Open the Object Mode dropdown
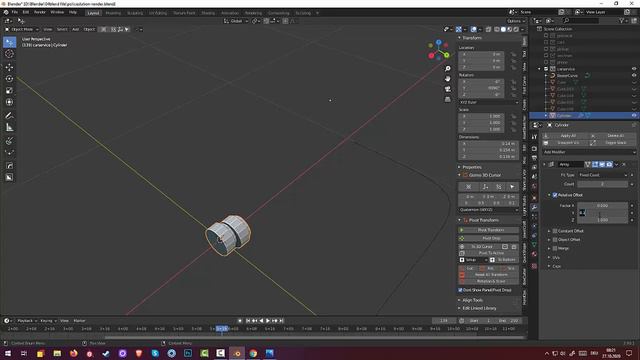640x360 pixels. [x=22, y=29]
